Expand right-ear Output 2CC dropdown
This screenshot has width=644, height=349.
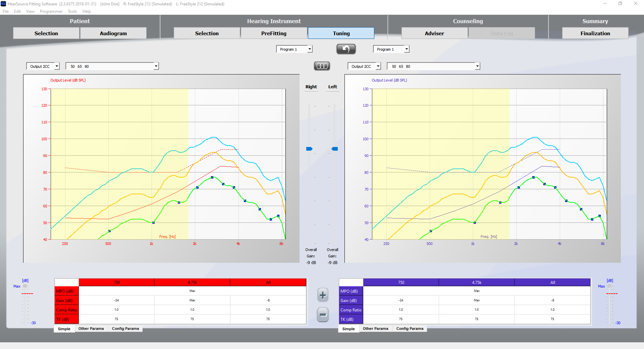pos(43,66)
